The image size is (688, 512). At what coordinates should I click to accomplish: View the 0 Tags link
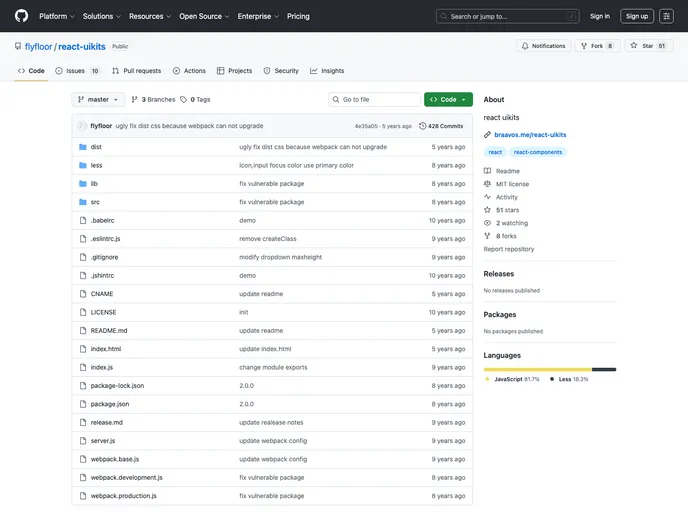pyautogui.click(x=195, y=100)
